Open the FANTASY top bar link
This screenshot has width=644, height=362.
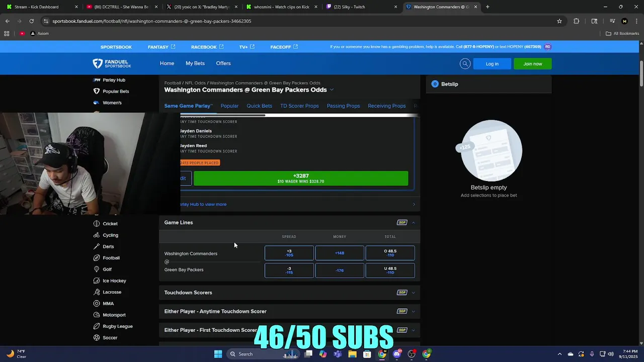pyautogui.click(x=162, y=47)
